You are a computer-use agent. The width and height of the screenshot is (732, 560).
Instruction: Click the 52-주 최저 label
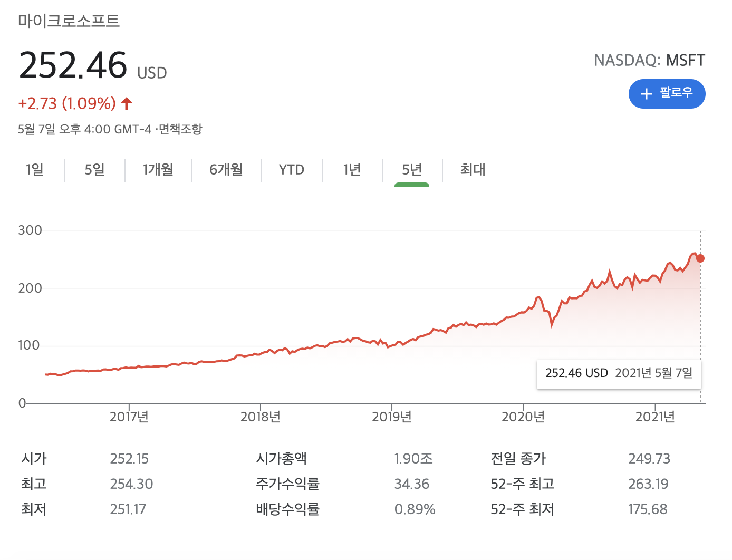click(x=523, y=509)
